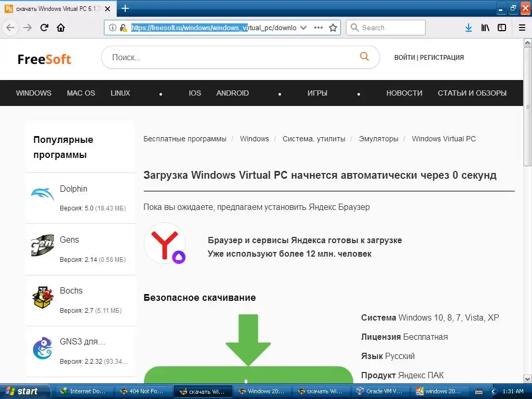Open the LINUX menu item
This screenshot has height=399, width=532.
[x=120, y=93]
